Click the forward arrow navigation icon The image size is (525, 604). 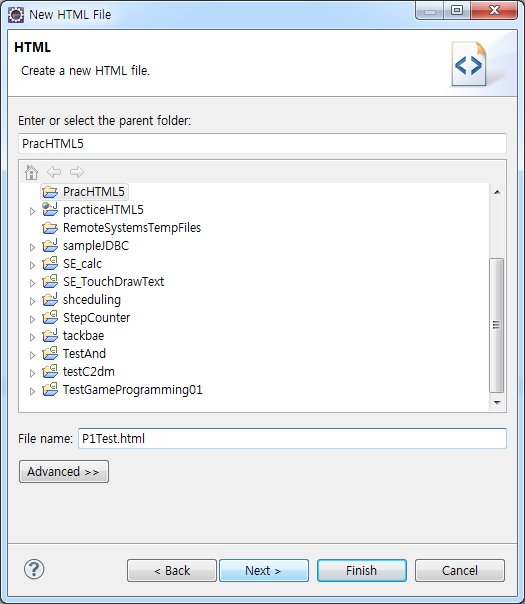pyautogui.click(x=77, y=172)
